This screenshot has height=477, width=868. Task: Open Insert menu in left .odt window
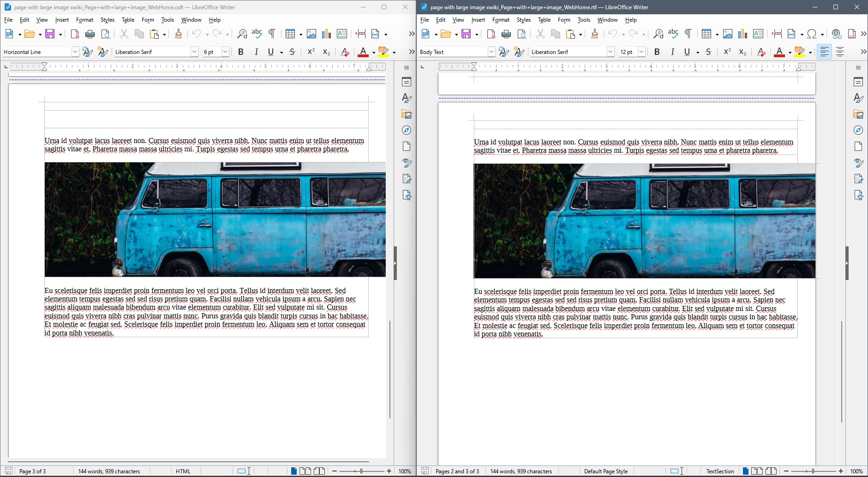62,20
